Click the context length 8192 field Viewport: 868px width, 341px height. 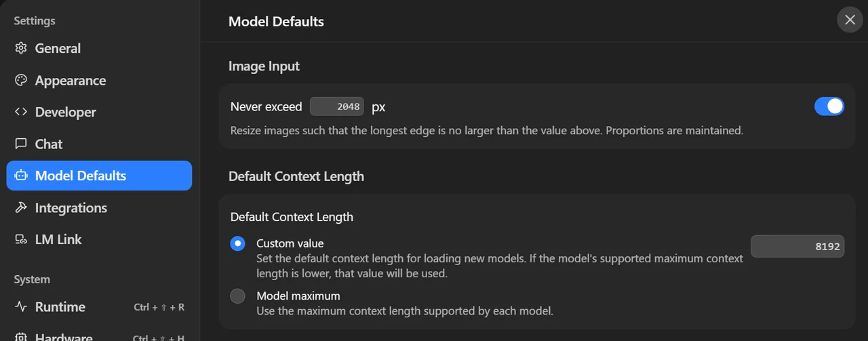point(798,247)
